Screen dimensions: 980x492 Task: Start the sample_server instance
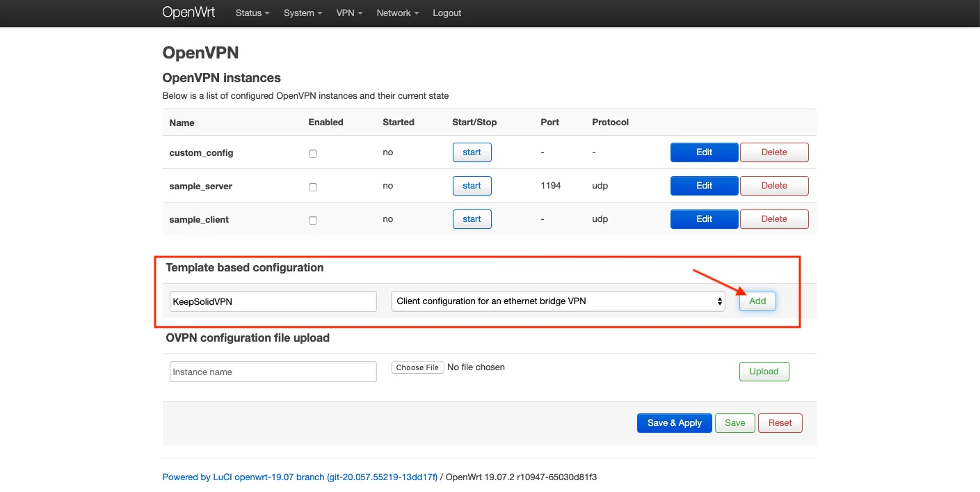pos(472,186)
